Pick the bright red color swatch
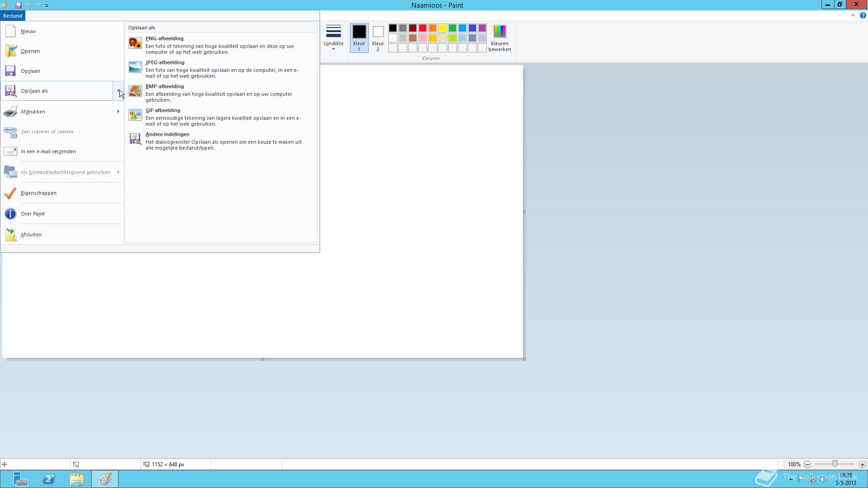868x488 pixels. pos(423,28)
